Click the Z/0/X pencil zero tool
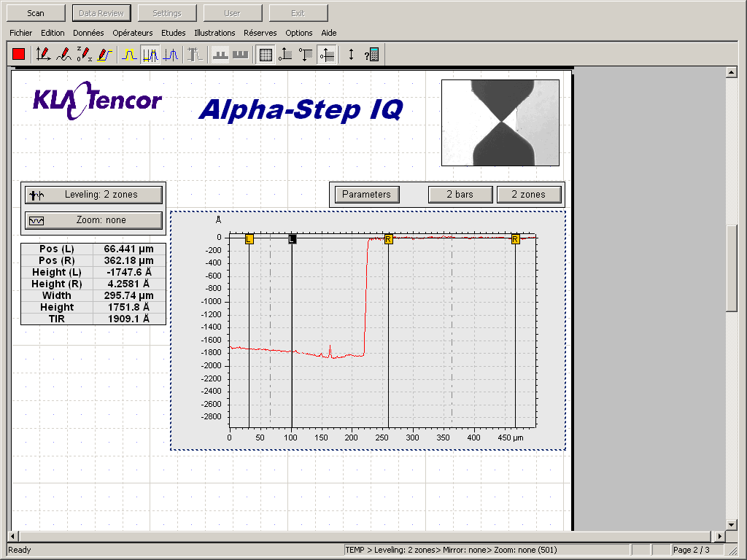This screenshot has width=747, height=560. [85, 55]
